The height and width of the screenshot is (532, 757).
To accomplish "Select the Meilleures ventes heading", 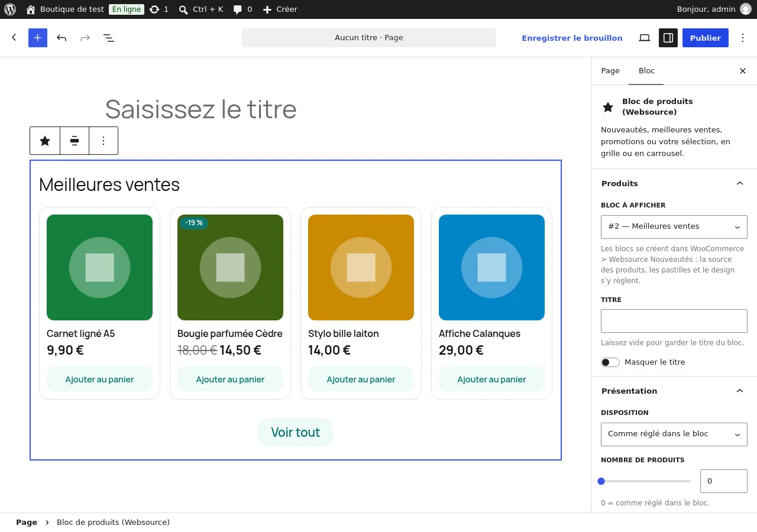I will click(x=109, y=184).
